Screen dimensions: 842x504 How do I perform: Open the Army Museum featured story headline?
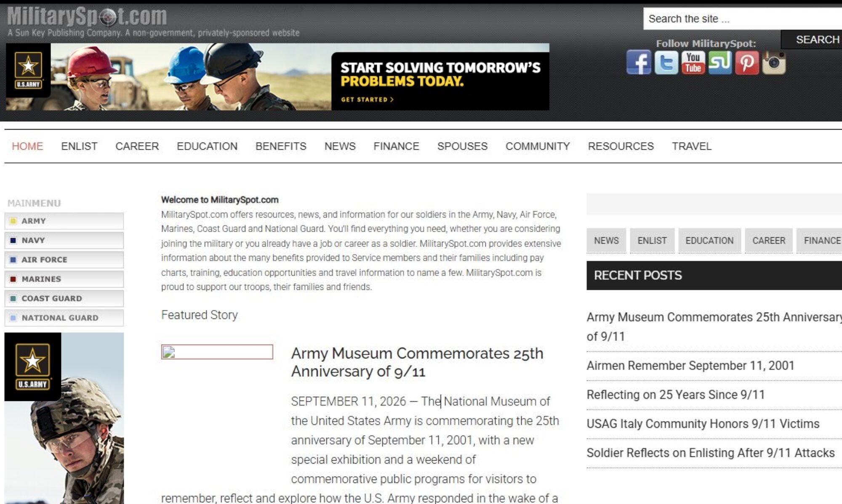coord(417,362)
